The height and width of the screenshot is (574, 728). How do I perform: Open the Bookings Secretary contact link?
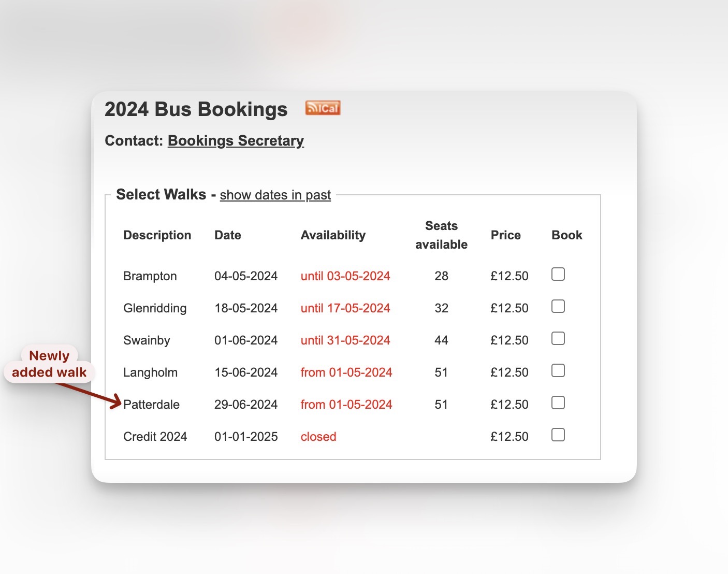(x=236, y=141)
